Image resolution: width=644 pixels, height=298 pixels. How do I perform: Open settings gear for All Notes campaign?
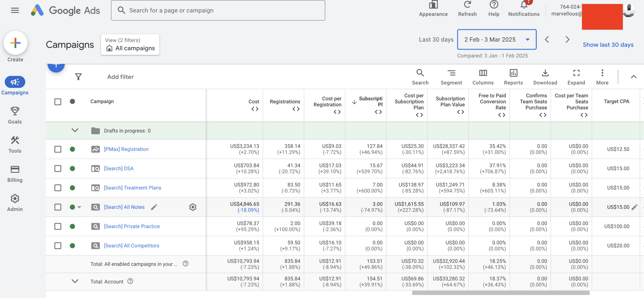coord(193,207)
